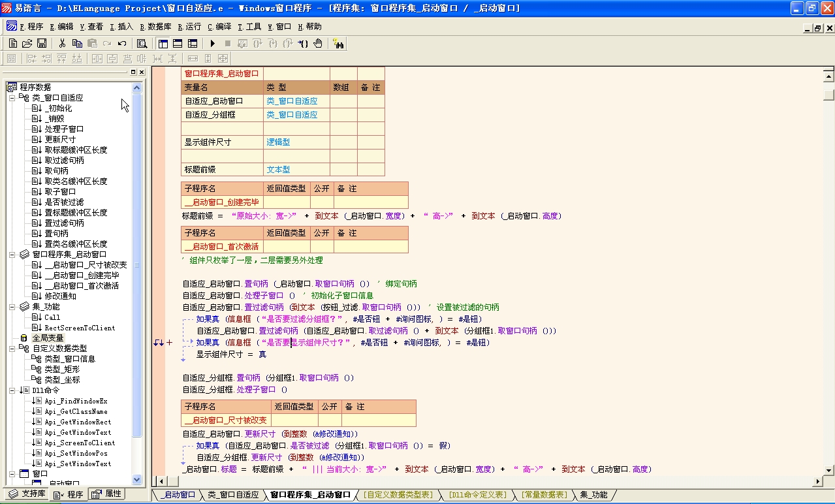Select 是否被过滤 in the tree
835x504 pixels.
click(64, 202)
